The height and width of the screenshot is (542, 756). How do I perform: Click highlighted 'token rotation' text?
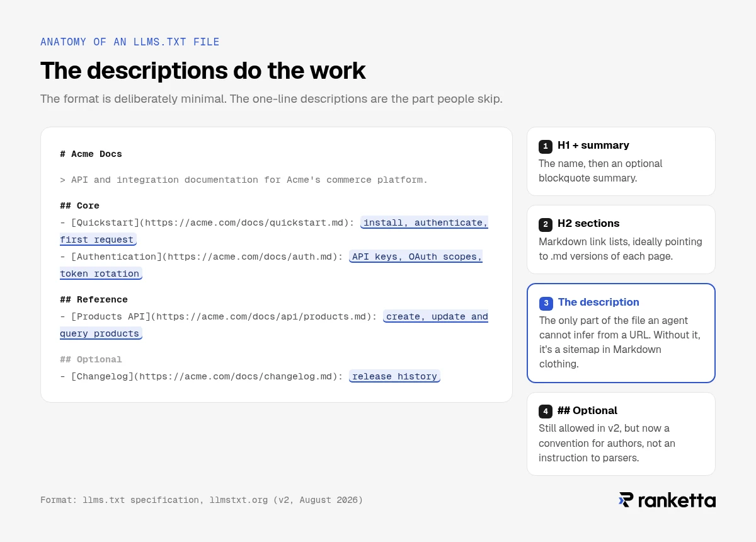click(x=100, y=274)
